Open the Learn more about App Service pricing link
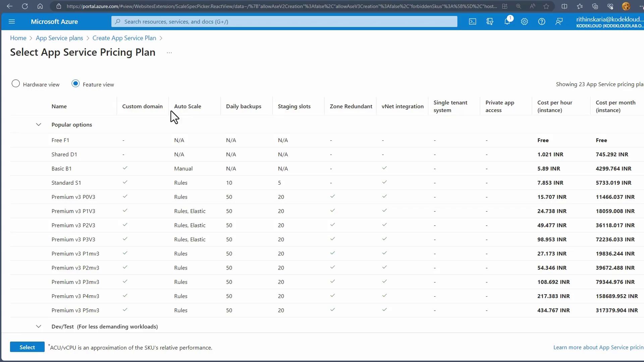 click(598, 348)
